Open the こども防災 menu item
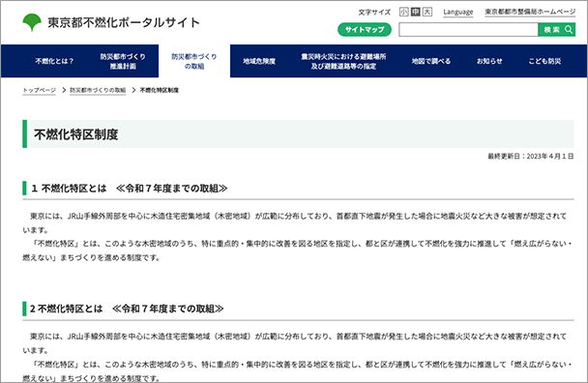Screen dimensions: 588x383 (544, 61)
